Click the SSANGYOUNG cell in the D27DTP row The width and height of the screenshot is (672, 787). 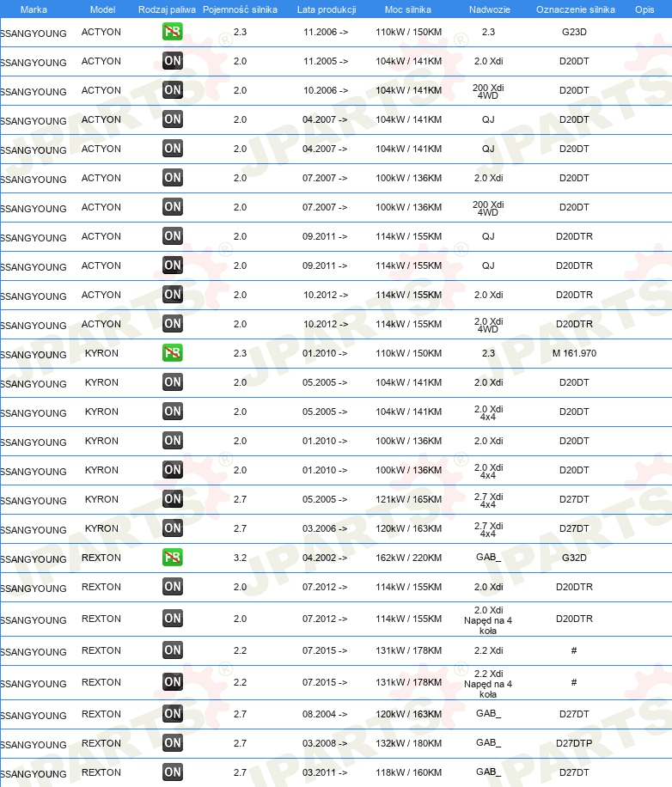pyautogui.click(x=34, y=745)
